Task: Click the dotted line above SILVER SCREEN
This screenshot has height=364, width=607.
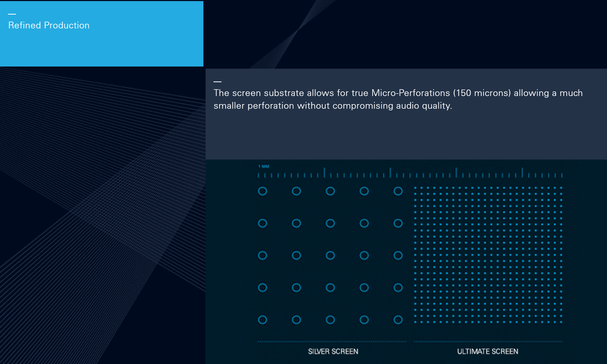Action: [x=332, y=342]
